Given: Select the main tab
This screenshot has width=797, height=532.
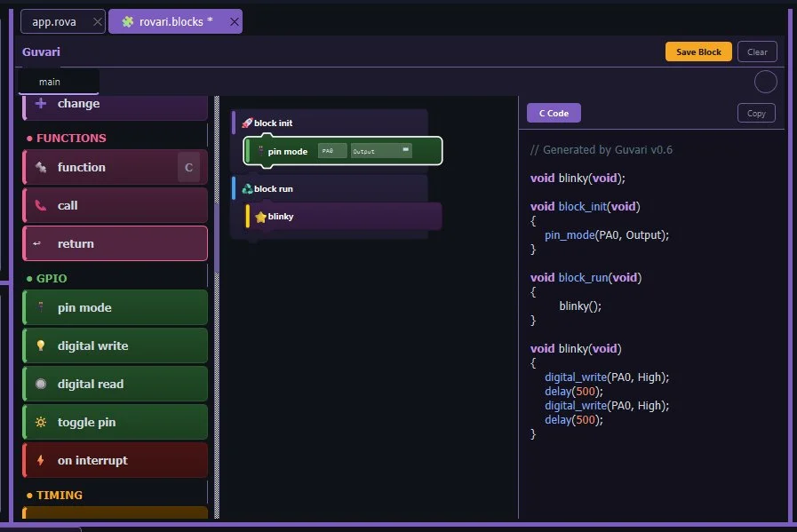Looking at the screenshot, I should pos(59,82).
